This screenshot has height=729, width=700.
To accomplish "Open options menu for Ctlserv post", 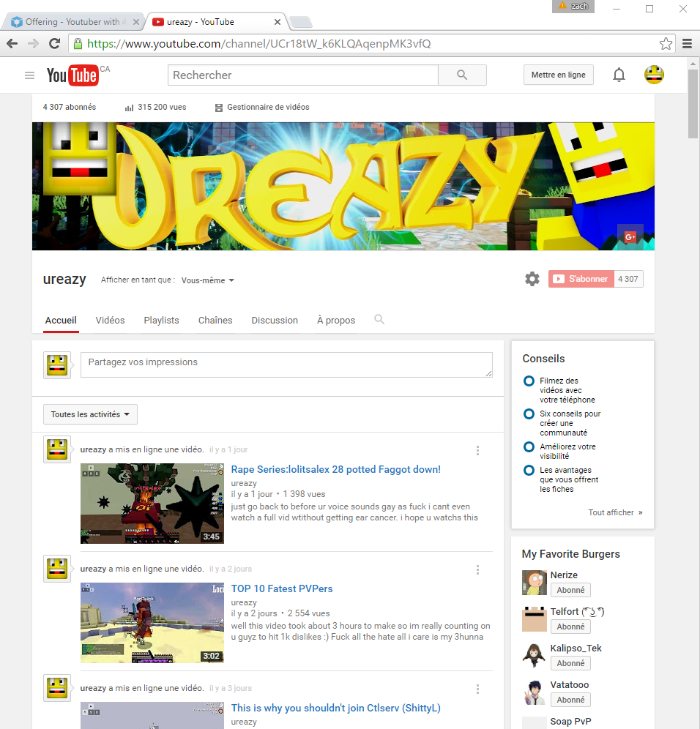I will pyautogui.click(x=477, y=689).
